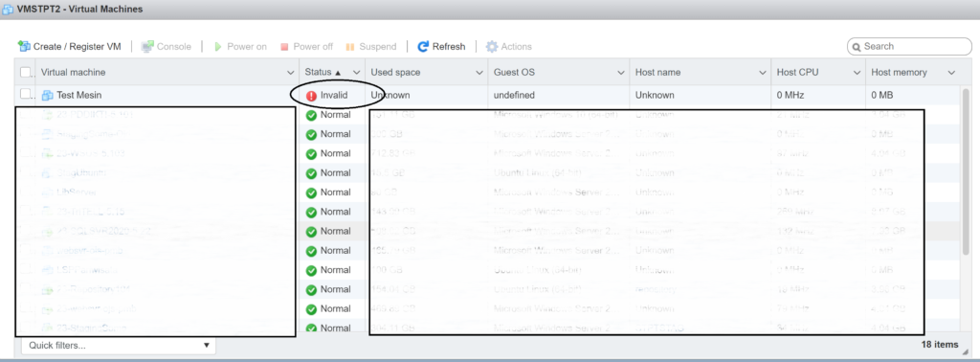Click the Power off button label
The image size is (980, 362).
313,47
